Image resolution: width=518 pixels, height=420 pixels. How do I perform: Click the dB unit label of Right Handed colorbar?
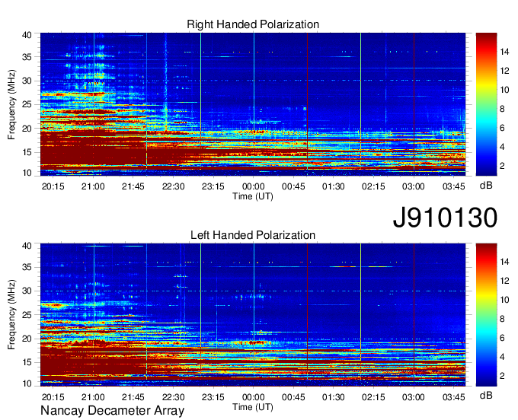point(486,186)
